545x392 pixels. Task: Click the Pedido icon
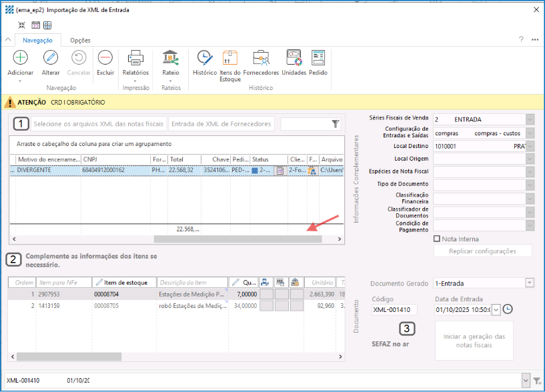point(318,58)
